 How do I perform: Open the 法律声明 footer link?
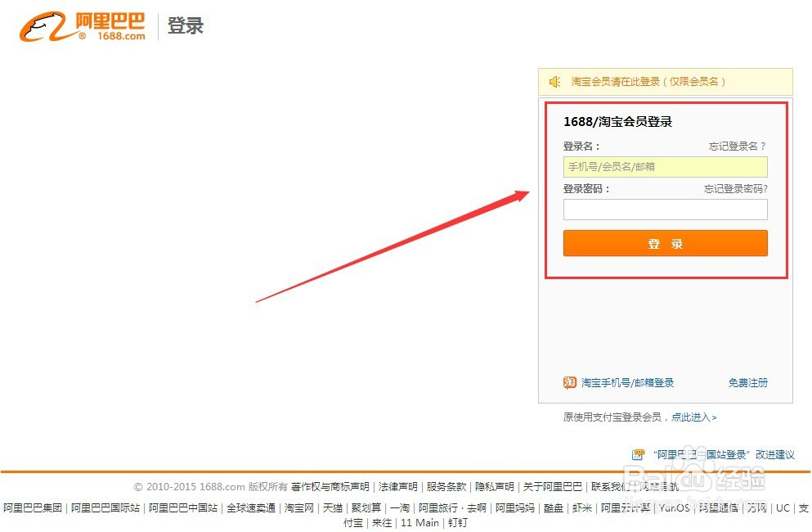pyautogui.click(x=397, y=486)
